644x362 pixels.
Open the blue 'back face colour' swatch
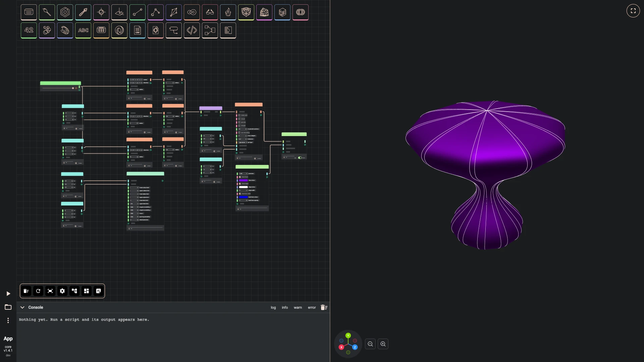[x=244, y=197]
